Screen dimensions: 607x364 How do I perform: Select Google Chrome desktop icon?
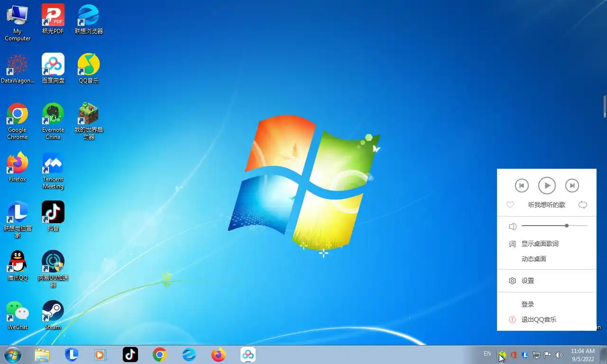click(18, 122)
